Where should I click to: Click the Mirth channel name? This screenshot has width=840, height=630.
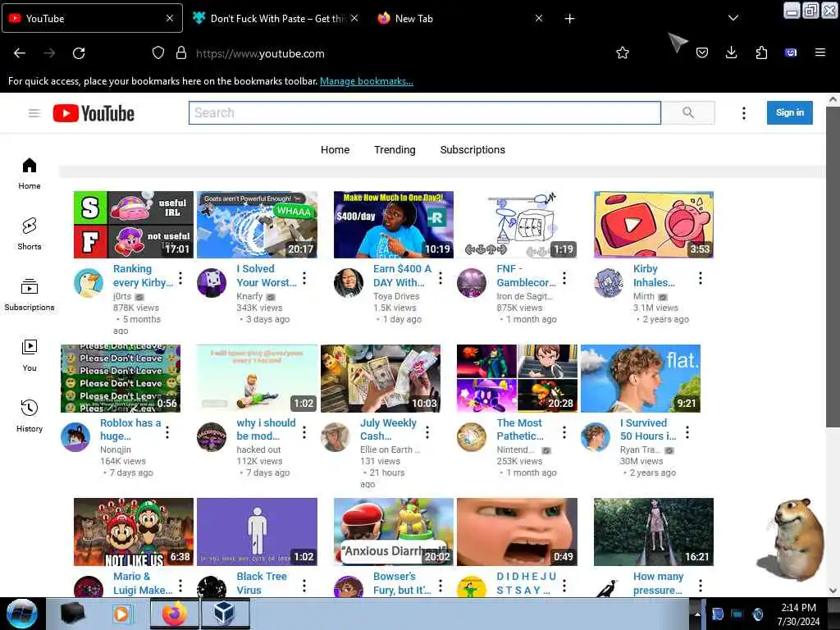(x=643, y=296)
